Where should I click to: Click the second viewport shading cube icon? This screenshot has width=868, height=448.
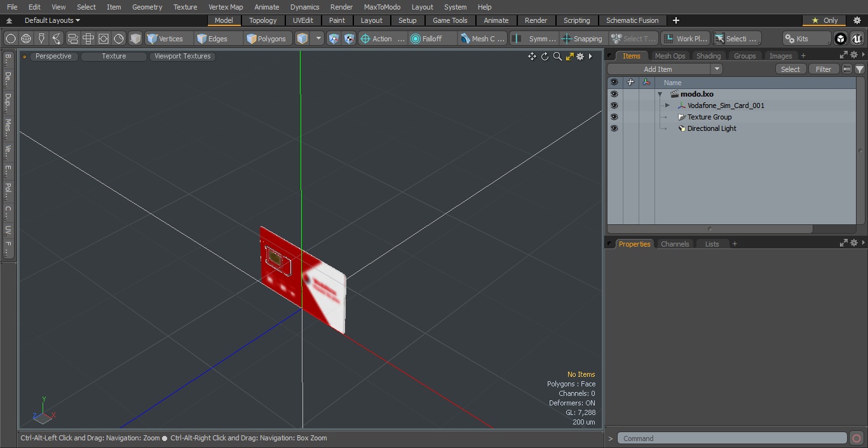349,39
